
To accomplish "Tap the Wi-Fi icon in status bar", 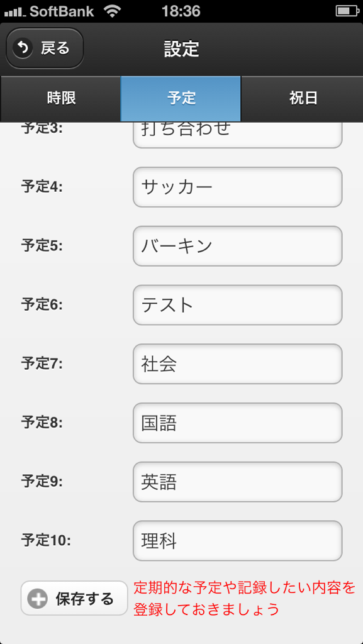I will (112, 11).
